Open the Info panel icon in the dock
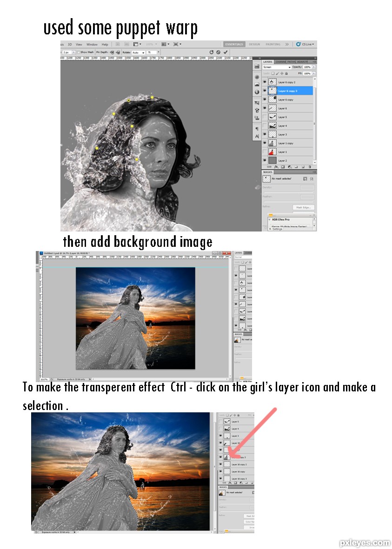The width and height of the screenshot is (392, 549). [257, 92]
